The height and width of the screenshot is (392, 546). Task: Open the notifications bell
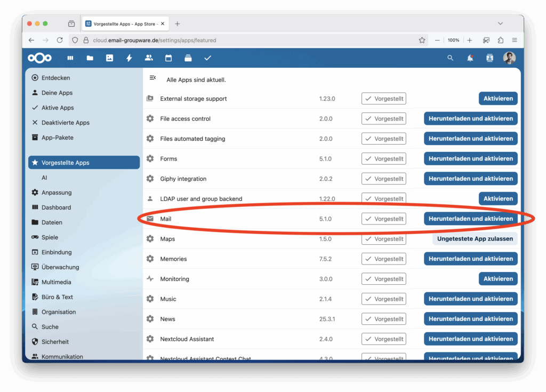tap(470, 58)
